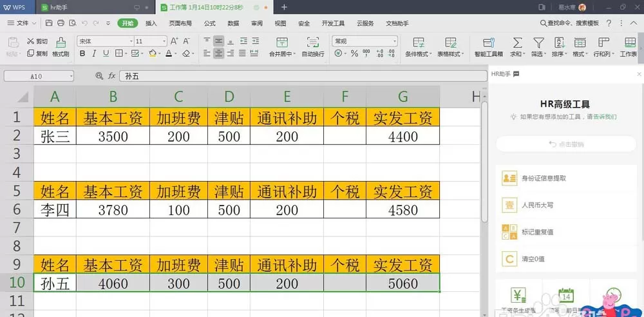The width and height of the screenshot is (644, 317).
Task: Increase font size with A+ icon
Action: (x=174, y=41)
